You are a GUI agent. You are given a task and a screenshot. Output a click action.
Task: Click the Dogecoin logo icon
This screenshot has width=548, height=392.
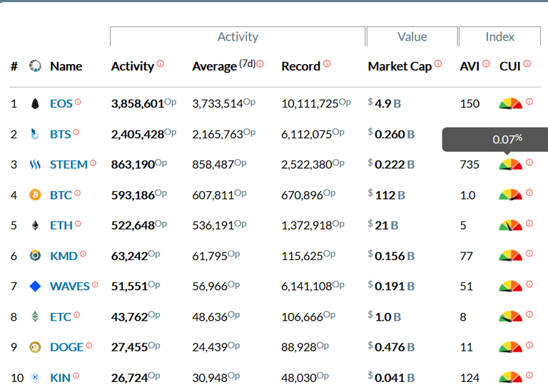click(35, 348)
